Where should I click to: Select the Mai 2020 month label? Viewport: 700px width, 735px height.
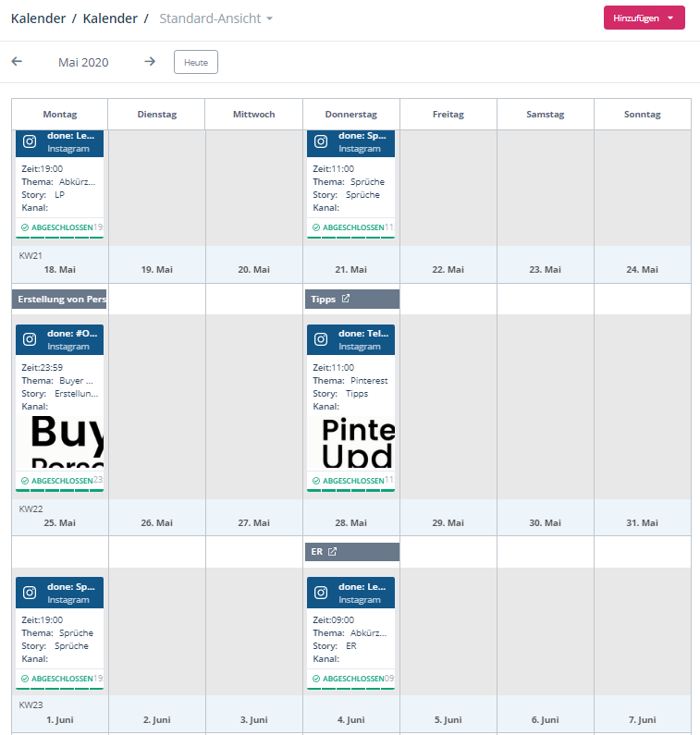83,62
